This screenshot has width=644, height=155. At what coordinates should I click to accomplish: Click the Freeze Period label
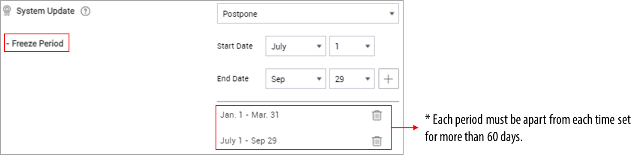[x=36, y=43]
